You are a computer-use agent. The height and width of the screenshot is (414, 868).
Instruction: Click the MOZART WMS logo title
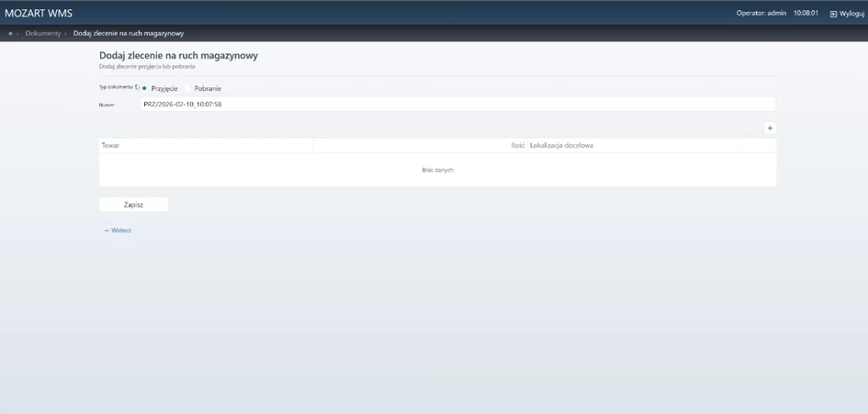[39, 14]
